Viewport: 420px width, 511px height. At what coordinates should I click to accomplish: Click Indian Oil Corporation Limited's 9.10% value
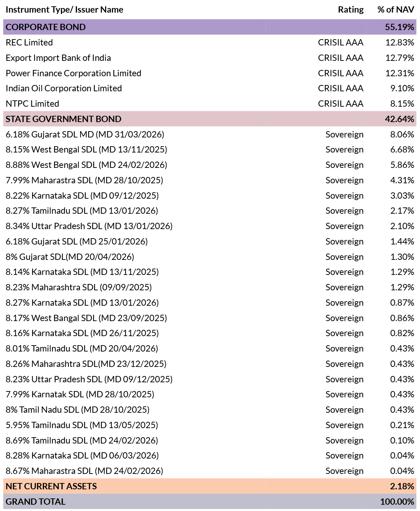click(x=402, y=88)
